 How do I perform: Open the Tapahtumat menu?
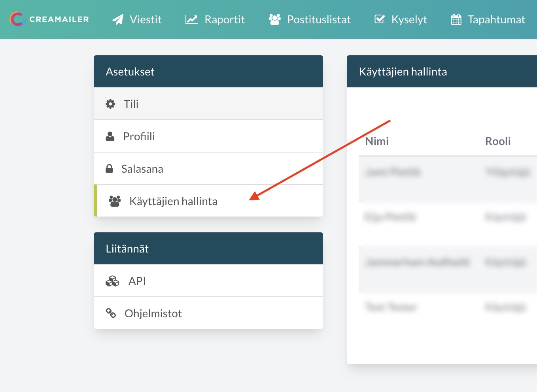pyautogui.click(x=488, y=19)
